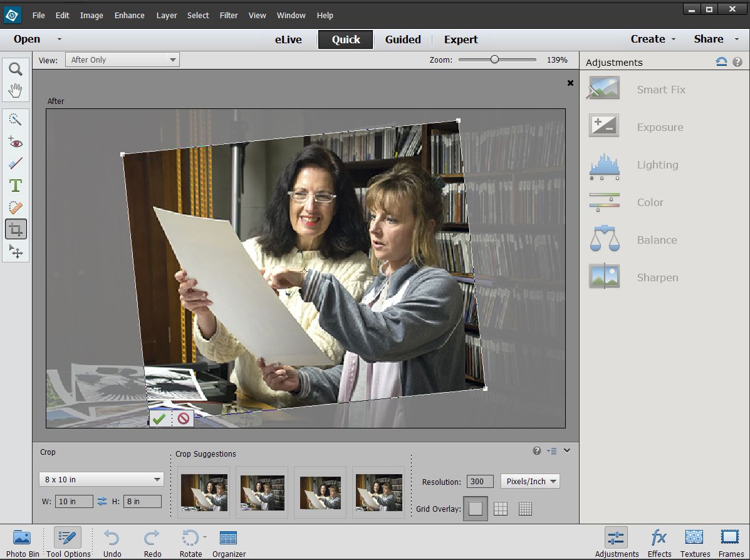Open the View mode dropdown showing After Only

pos(122,59)
